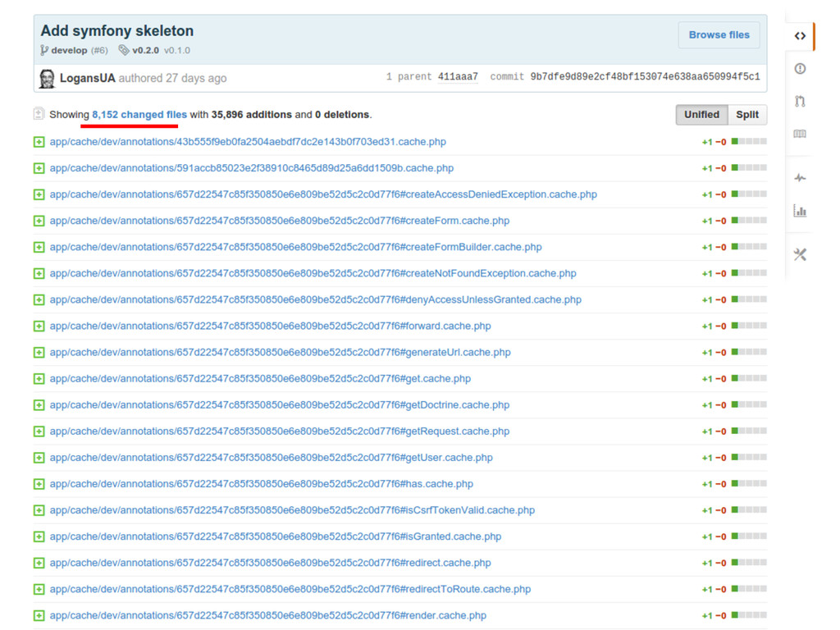Click added-file icon for forward.cache.php row
This screenshot has width=840, height=630.
click(x=39, y=326)
